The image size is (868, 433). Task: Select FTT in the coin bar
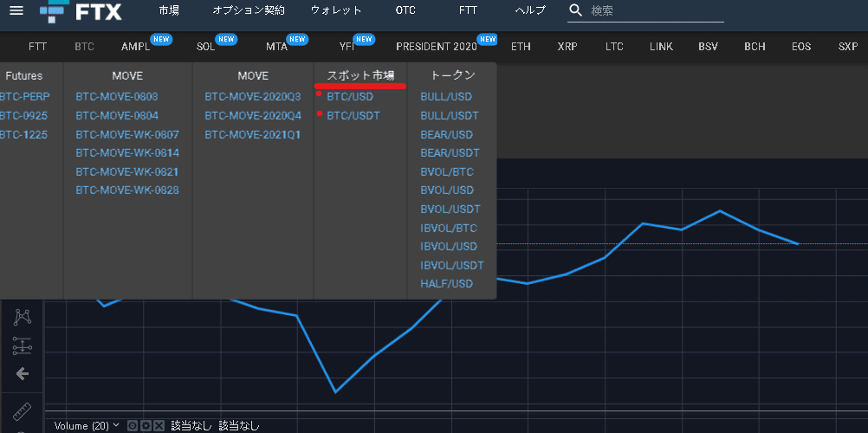click(x=37, y=47)
